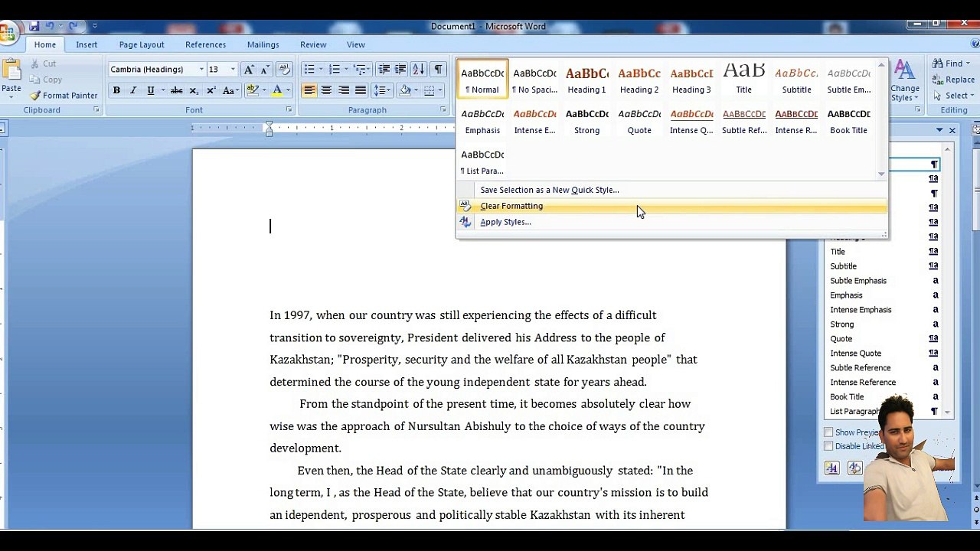
Task: Open the References tab
Action: 205,44
